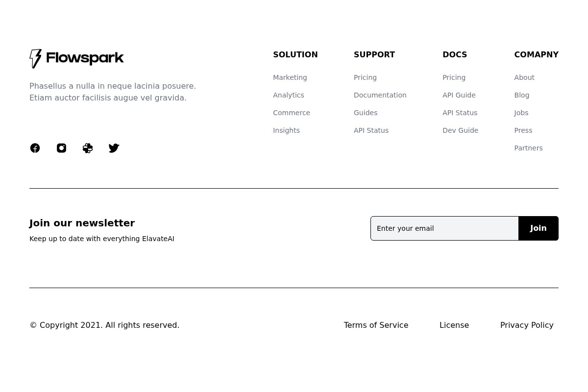This screenshot has height=392, width=588.
Task: Read the Terms of Service
Action: tap(376, 325)
